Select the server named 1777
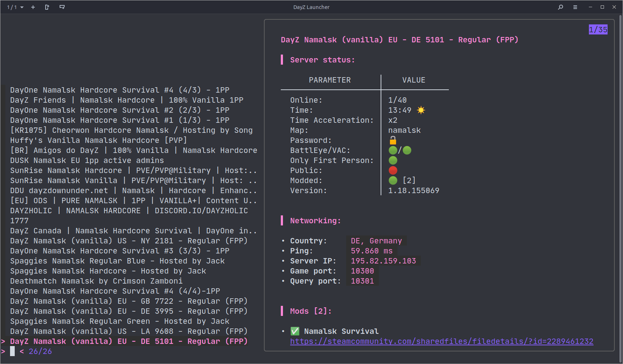 (x=19, y=221)
